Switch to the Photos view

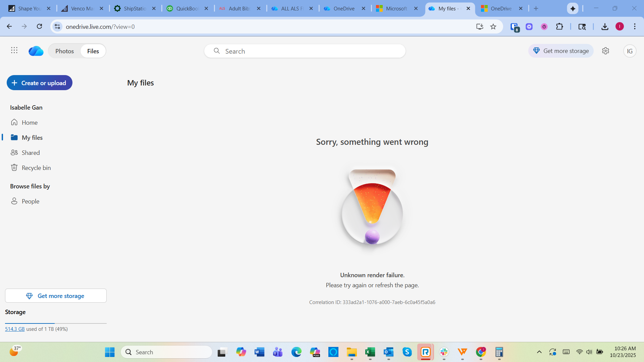tap(64, 51)
